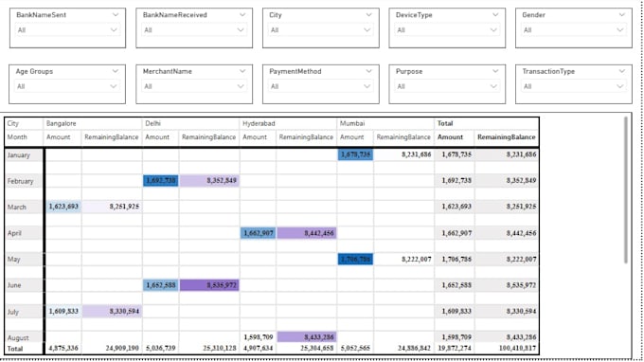This screenshot has height=362, width=644.
Task: Click the matrix vertical scrollbar thumb
Action: 625,190
